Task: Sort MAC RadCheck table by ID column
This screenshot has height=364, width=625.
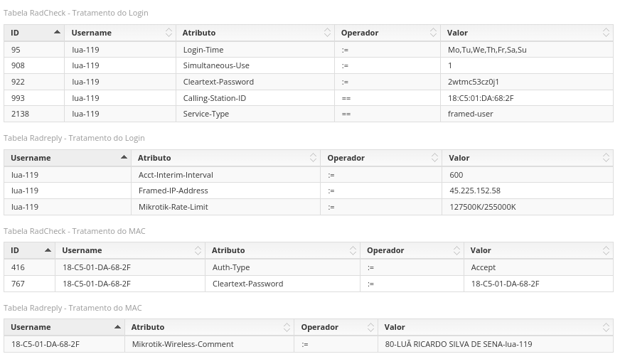Action: pos(29,250)
